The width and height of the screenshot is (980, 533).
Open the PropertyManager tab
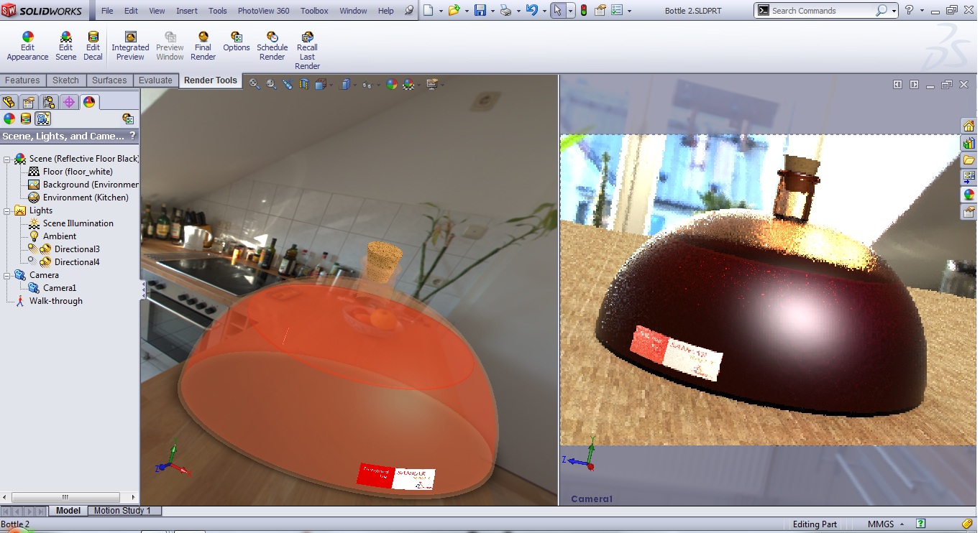29,102
